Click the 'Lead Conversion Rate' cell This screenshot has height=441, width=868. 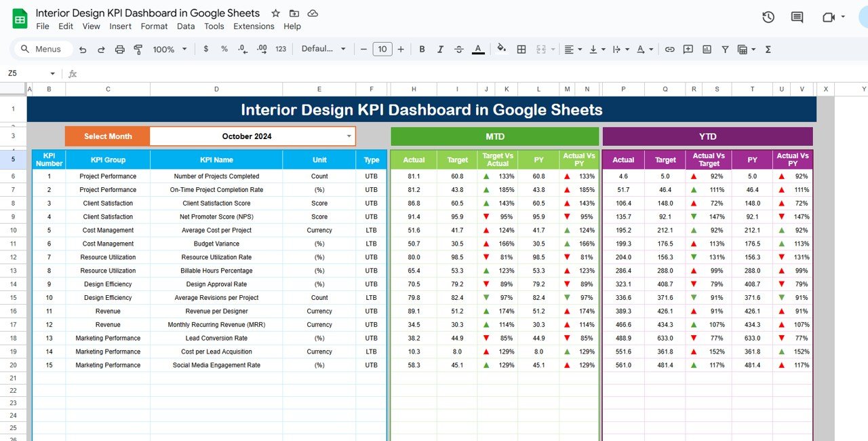(216, 338)
